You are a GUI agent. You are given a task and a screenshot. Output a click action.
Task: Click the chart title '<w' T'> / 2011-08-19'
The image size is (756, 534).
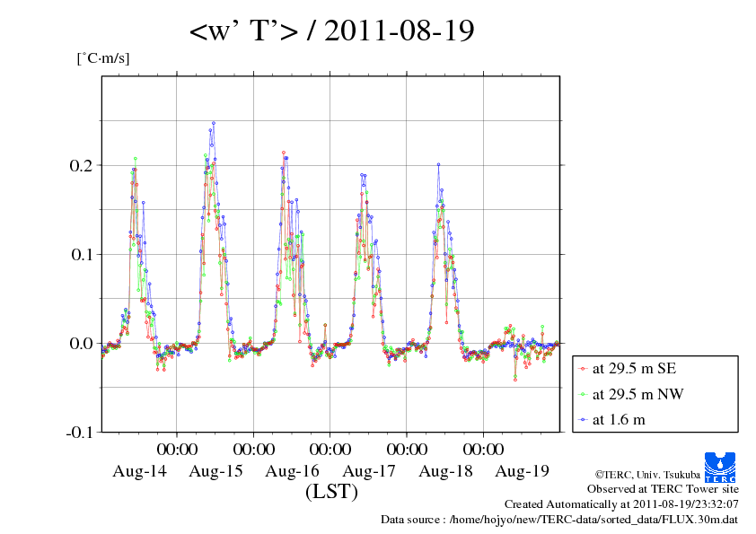tap(331, 31)
